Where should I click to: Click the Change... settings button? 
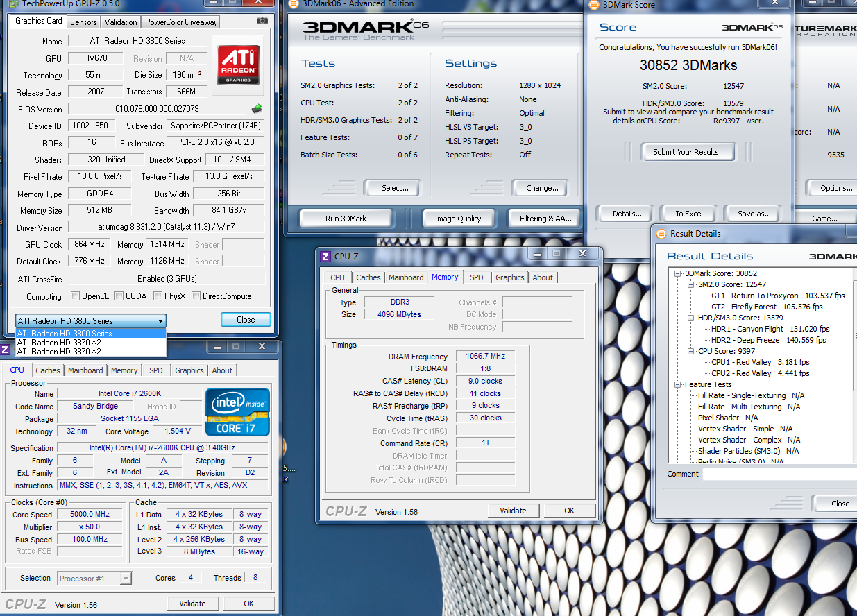tap(542, 188)
